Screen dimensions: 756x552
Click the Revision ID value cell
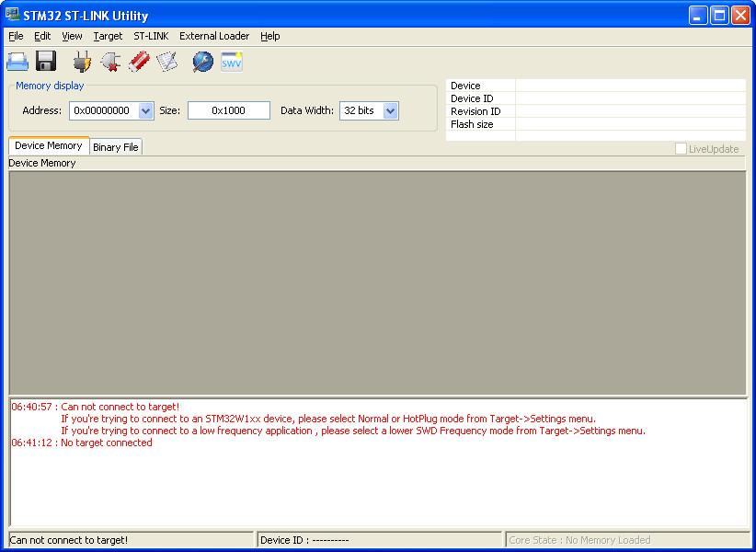coord(631,111)
